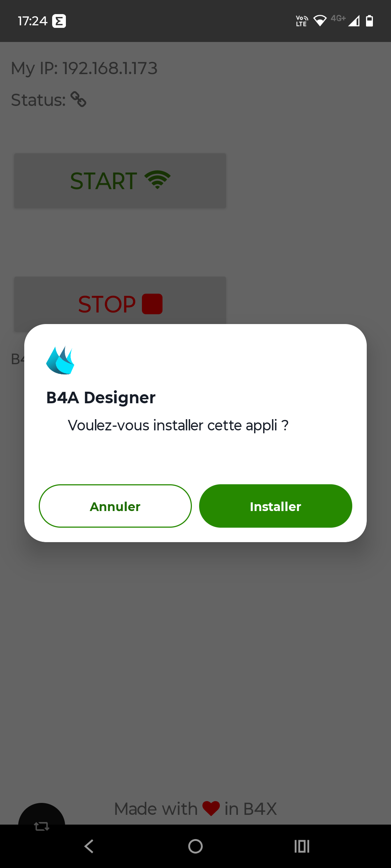Tap the B4A Designer app logo

point(60,360)
